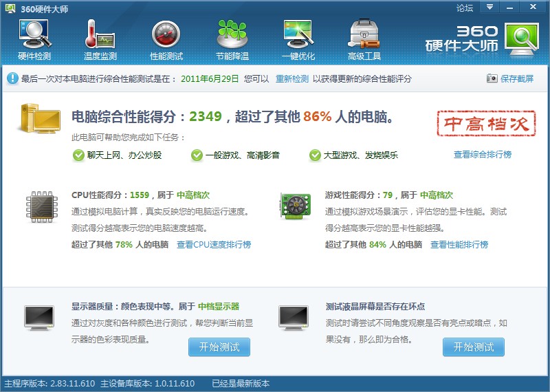Open the 节能降温 clover icon
Image resolution: width=550 pixels, height=392 pixels.
pos(232,34)
